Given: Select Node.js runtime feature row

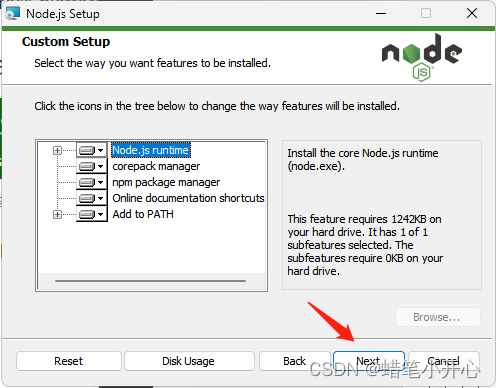Looking at the screenshot, I should (151, 150).
